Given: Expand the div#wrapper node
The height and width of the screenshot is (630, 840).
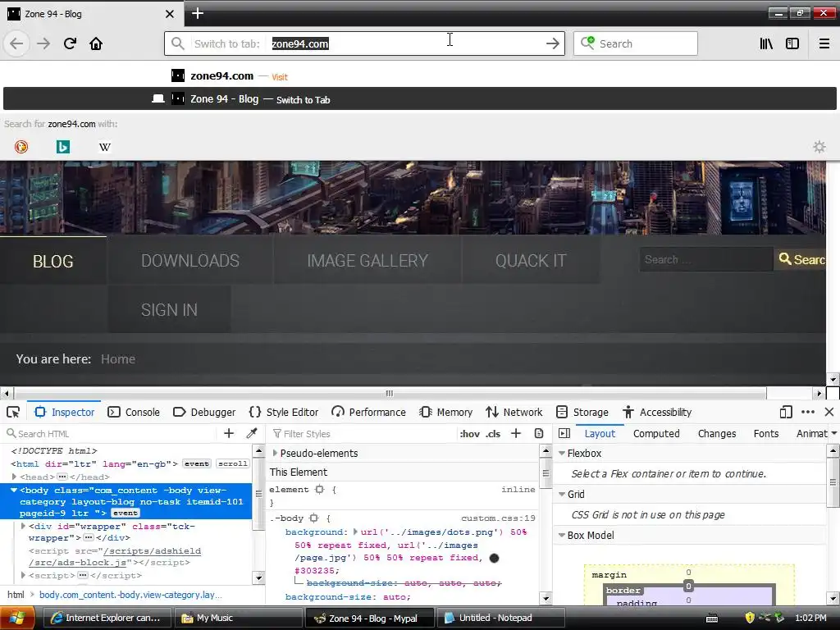Looking at the screenshot, I should (23, 527).
